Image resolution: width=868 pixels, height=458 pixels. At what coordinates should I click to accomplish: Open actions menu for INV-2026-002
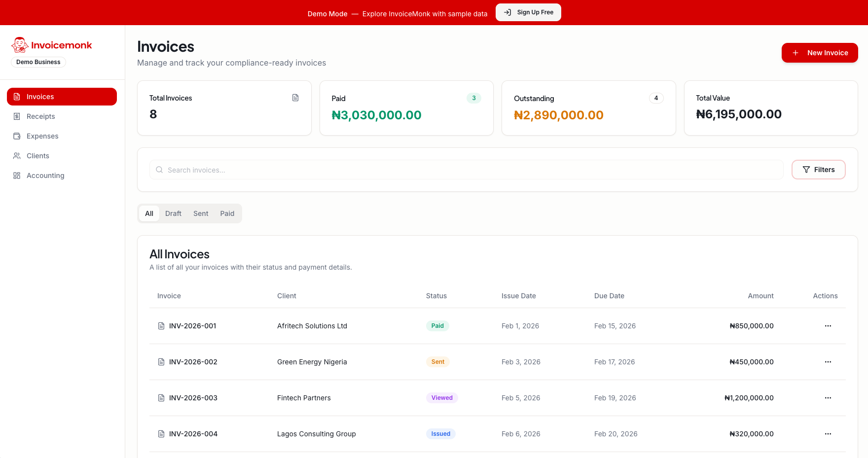[x=828, y=362]
